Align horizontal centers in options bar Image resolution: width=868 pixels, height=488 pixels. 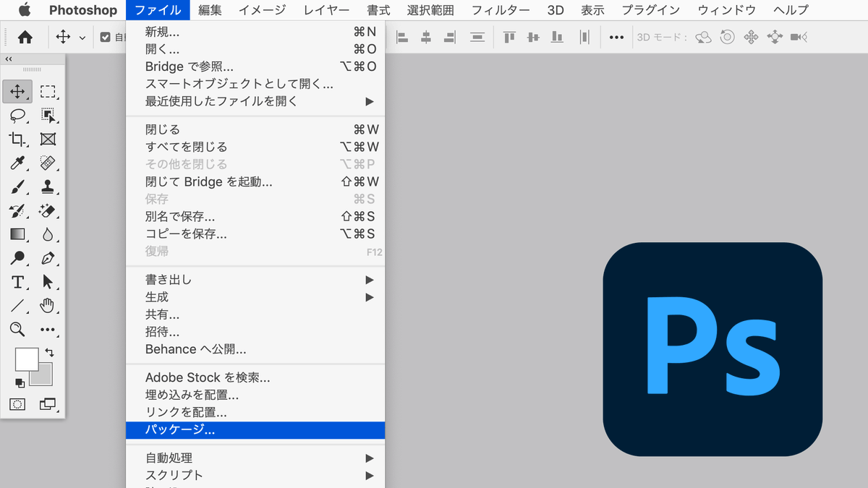click(x=426, y=37)
